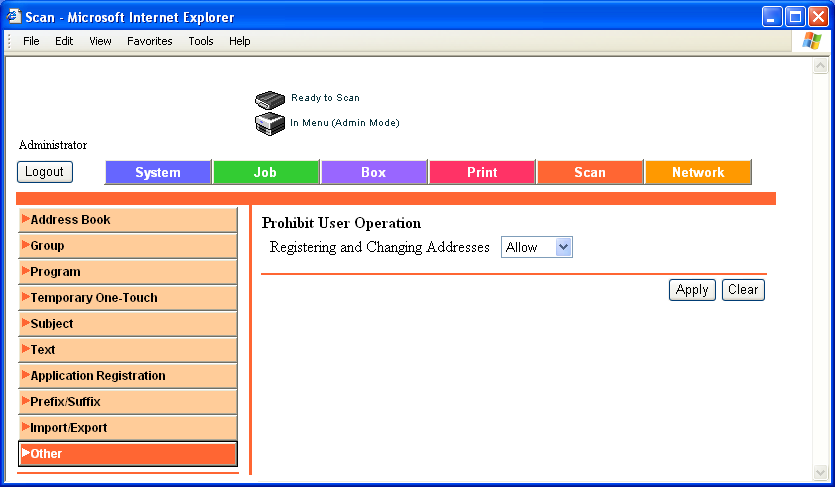Open the Box tab
This screenshot has height=487, width=835.
click(x=374, y=172)
